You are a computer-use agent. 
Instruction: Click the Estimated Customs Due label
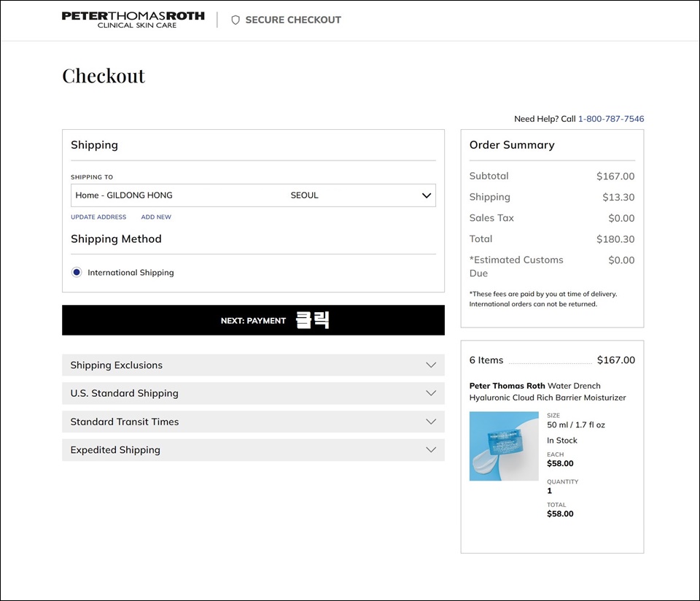click(x=516, y=266)
